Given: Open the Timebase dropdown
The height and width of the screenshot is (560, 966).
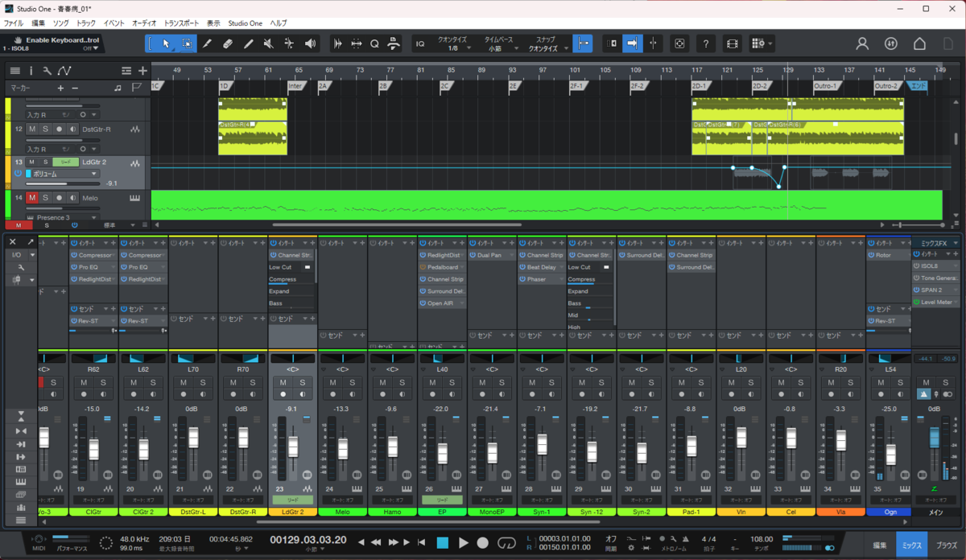Looking at the screenshot, I should (500, 43).
